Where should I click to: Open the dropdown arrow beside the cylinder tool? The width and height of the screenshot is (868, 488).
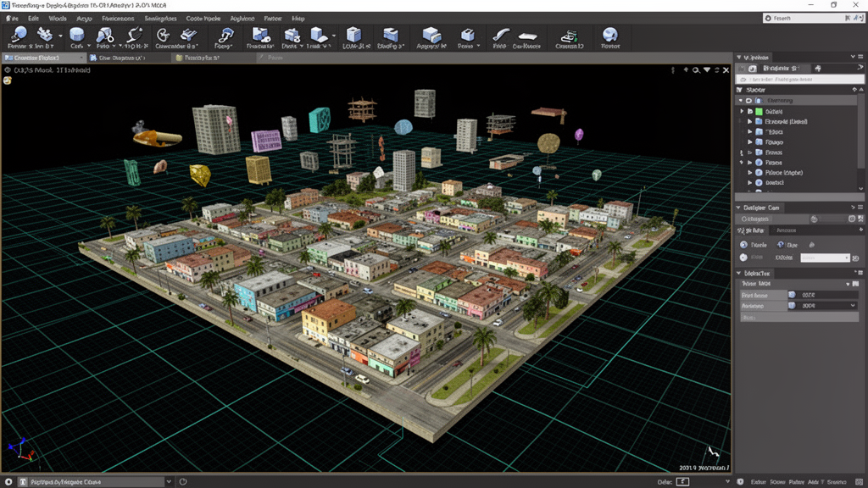coord(88,46)
